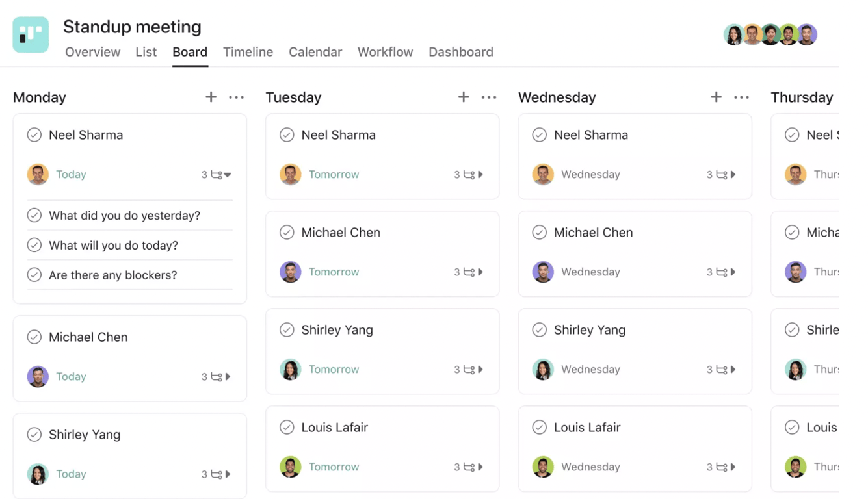Click the Today due date on Neel Sharma's card
Screen dimensions: 868x499
click(71, 174)
